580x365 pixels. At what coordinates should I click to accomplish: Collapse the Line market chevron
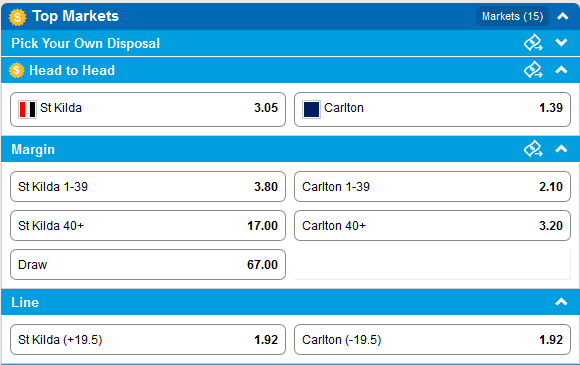point(561,302)
